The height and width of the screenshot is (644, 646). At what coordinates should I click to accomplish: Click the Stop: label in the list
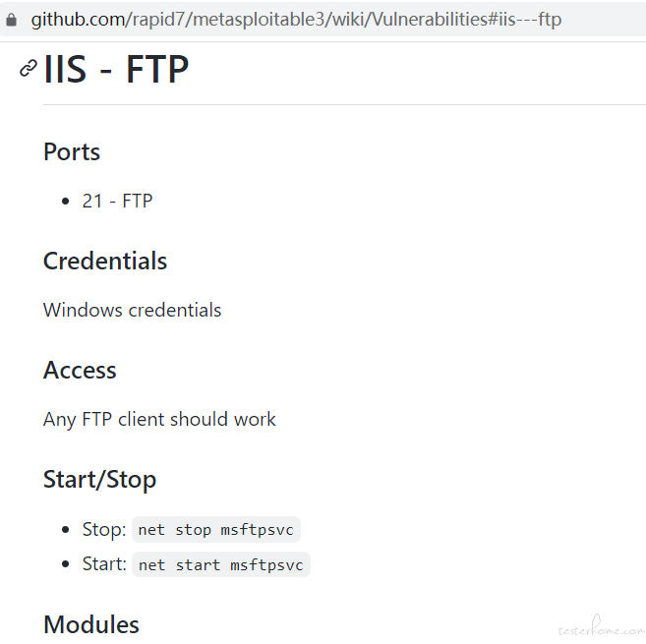104,529
